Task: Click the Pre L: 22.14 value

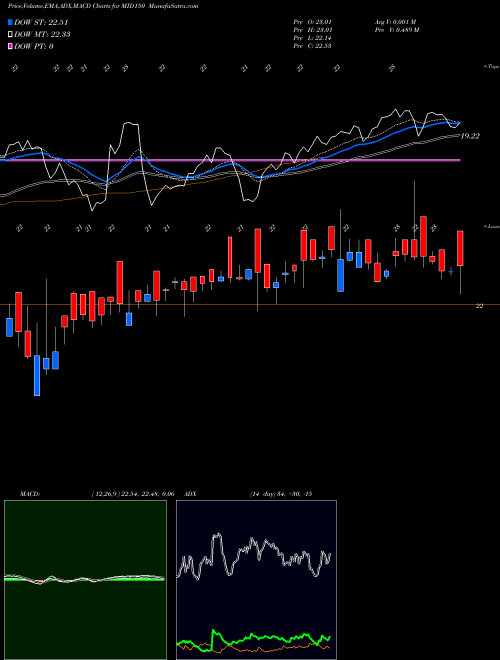Action: click(312, 38)
